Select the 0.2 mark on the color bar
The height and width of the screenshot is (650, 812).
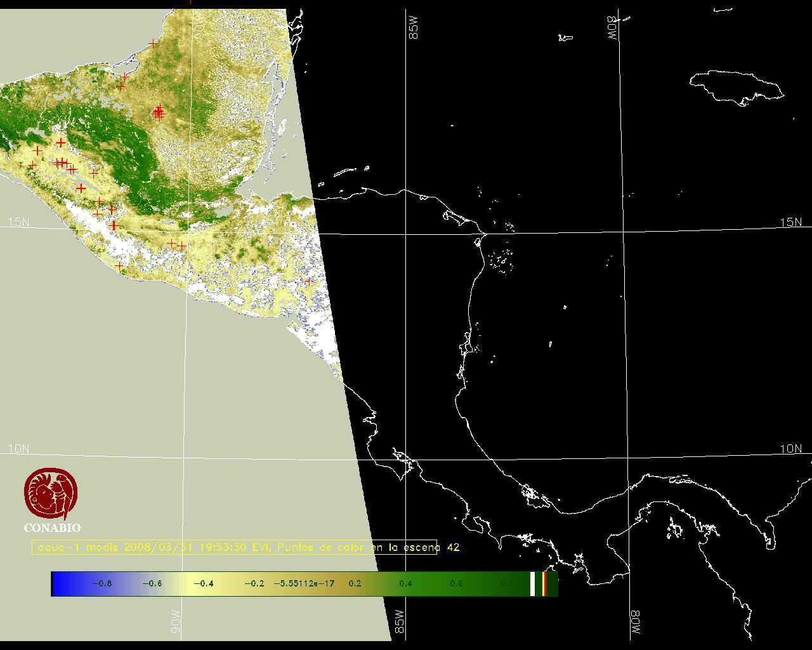(x=355, y=583)
